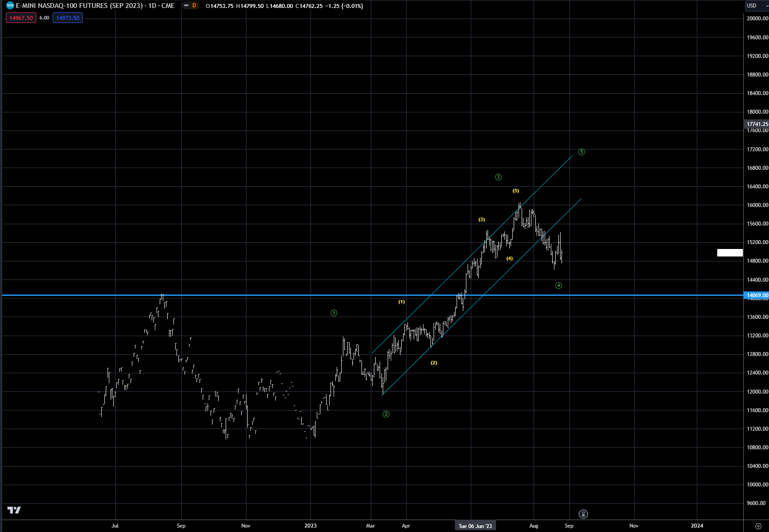Click the 14800.00 price scale label
This screenshot has width=769, height=532.
[x=757, y=261]
